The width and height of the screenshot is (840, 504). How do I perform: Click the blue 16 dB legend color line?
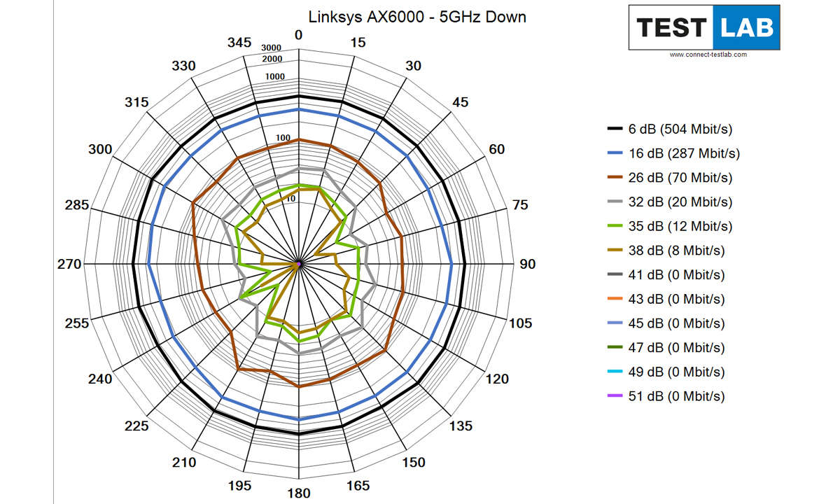[615, 153]
